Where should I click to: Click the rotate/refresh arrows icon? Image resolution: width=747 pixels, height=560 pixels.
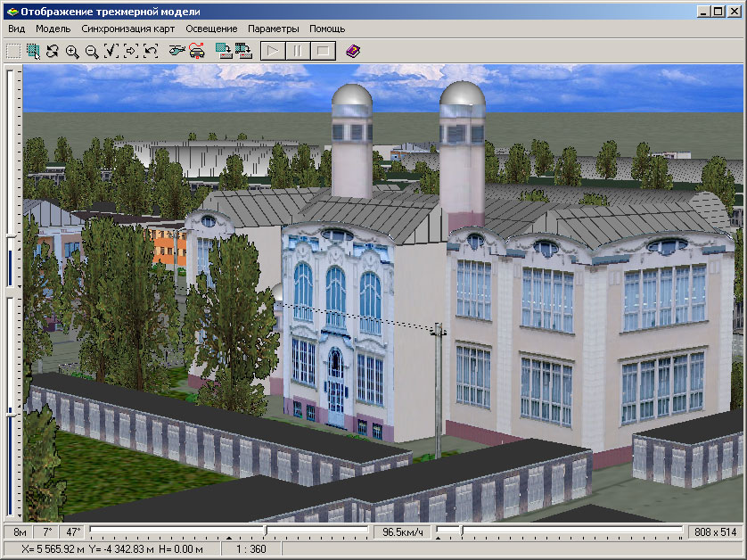[x=53, y=51]
